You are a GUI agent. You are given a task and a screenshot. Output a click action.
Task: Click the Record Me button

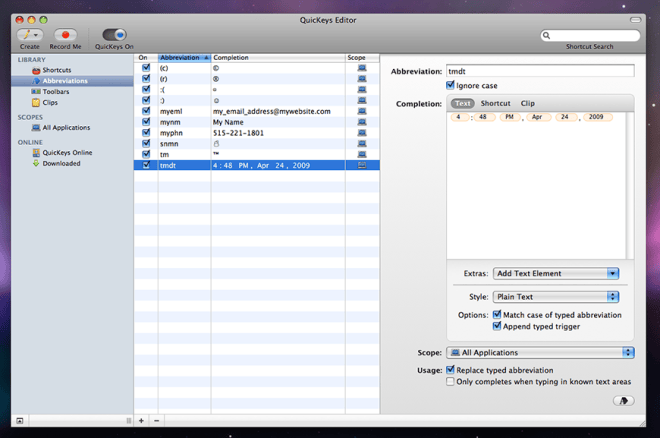(65, 35)
